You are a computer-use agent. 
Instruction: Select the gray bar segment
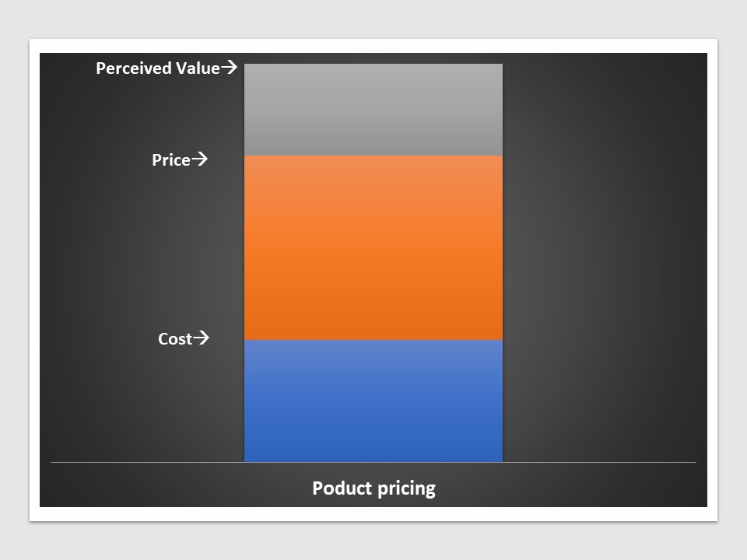[x=373, y=110]
